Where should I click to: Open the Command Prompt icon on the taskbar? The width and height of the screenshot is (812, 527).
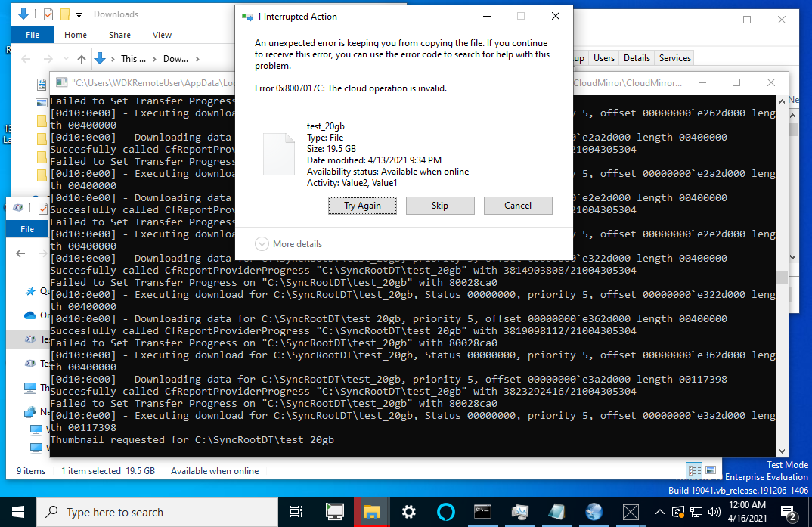click(483, 512)
